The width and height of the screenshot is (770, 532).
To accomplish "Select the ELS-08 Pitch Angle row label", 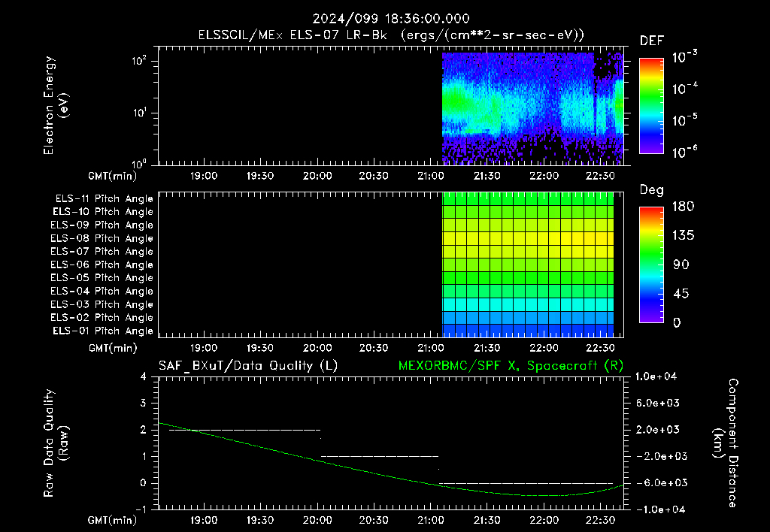I will 102,238.
